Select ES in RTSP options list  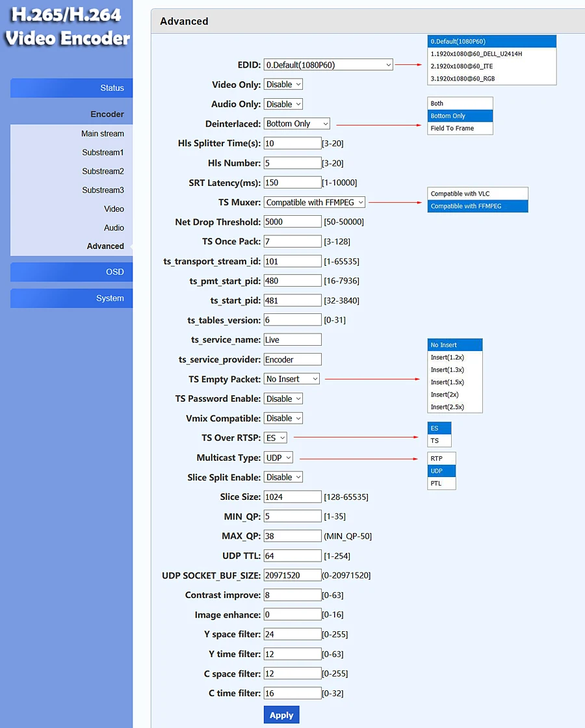[x=439, y=428]
